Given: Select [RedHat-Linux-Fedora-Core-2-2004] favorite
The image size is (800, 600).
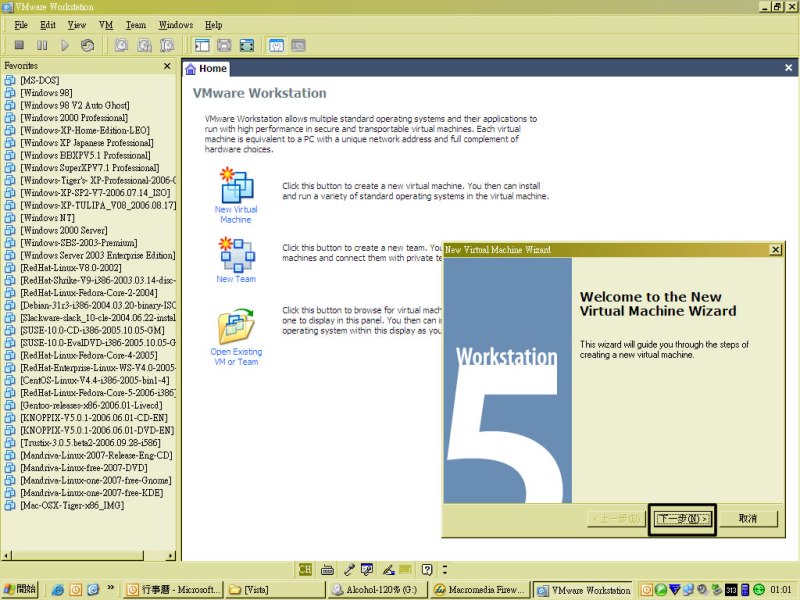Looking at the screenshot, I should (89, 292).
